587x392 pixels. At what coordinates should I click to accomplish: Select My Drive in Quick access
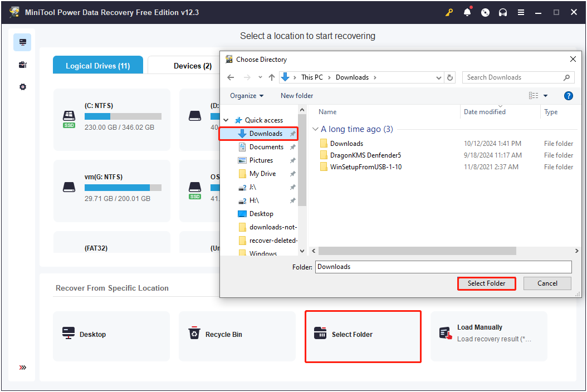[262, 174]
